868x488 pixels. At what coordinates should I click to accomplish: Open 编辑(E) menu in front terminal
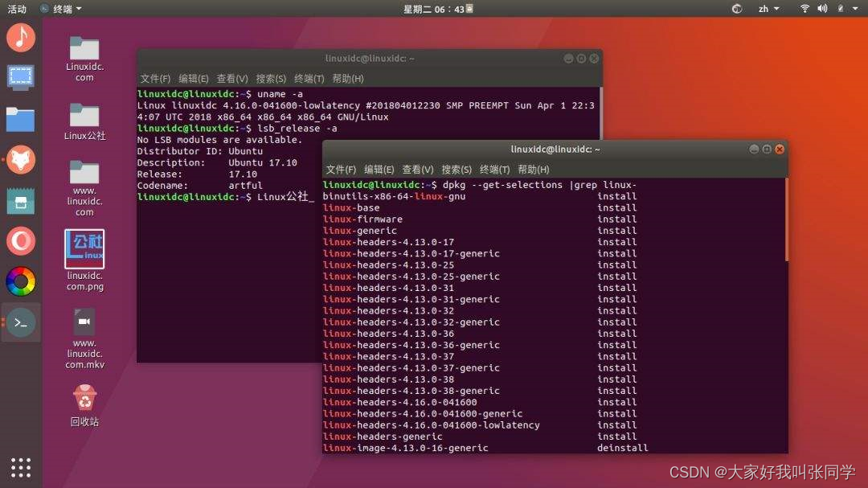[379, 170]
